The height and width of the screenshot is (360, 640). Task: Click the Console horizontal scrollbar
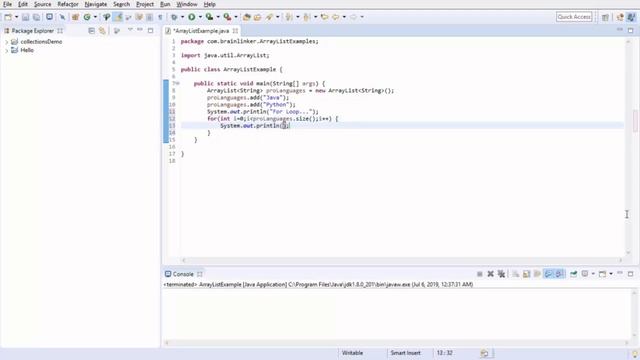pos(396,343)
